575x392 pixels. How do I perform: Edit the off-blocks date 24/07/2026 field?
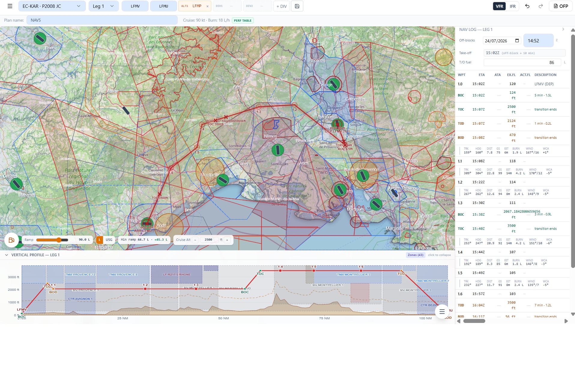[502, 41]
